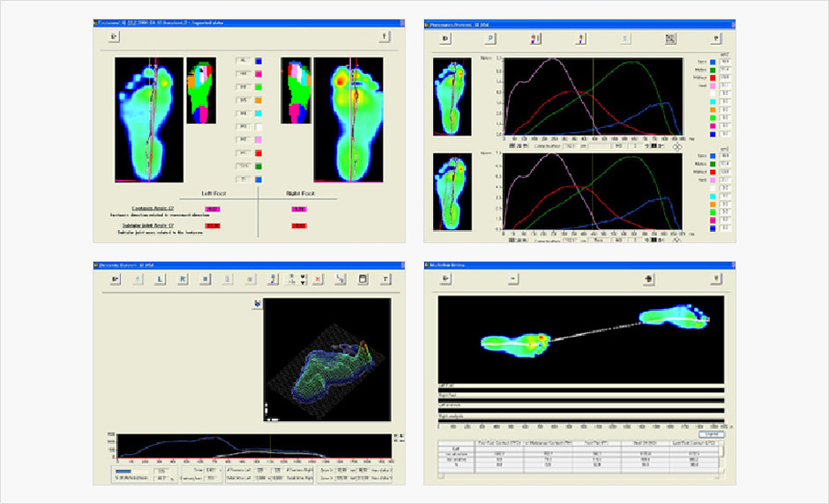Select the L button in the 3D view toolbar
The image size is (829, 504).
pos(159,279)
